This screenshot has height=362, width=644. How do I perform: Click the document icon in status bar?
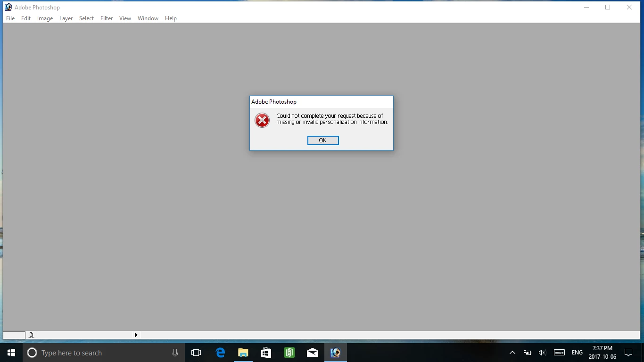click(x=31, y=335)
